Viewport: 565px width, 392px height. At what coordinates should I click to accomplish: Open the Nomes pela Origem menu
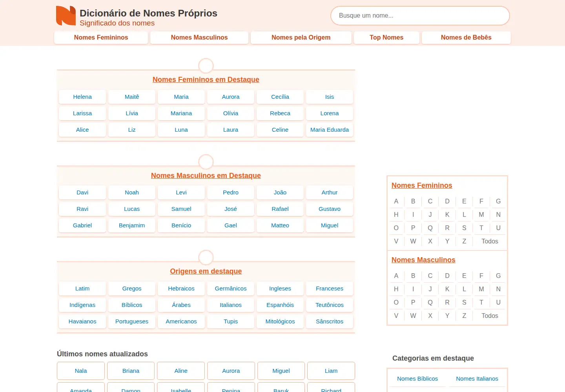[x=301, y=38]
